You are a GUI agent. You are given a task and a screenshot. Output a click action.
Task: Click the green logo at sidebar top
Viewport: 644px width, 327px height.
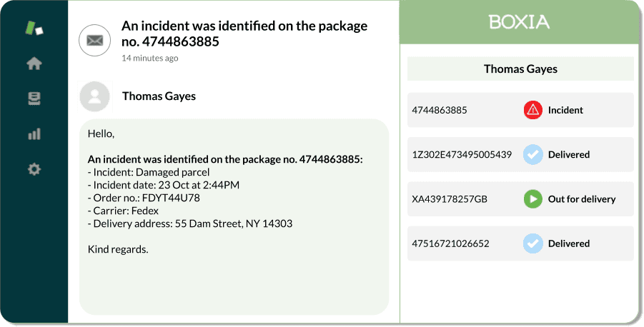[34, 28]
